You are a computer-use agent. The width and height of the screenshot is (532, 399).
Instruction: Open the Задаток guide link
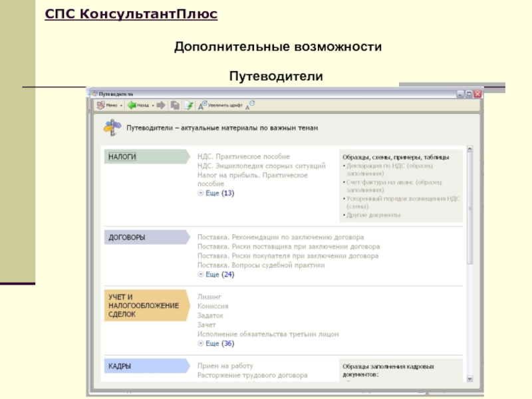(x=210, y=315)
